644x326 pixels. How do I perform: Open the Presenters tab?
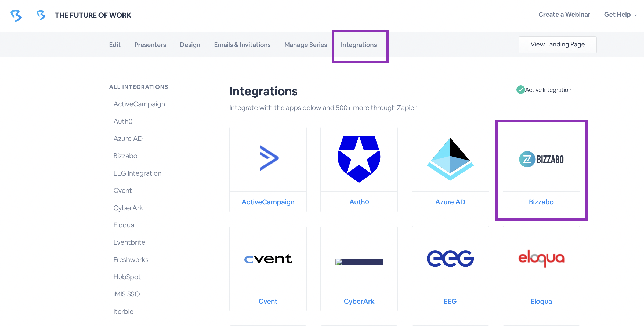(150, 45)
